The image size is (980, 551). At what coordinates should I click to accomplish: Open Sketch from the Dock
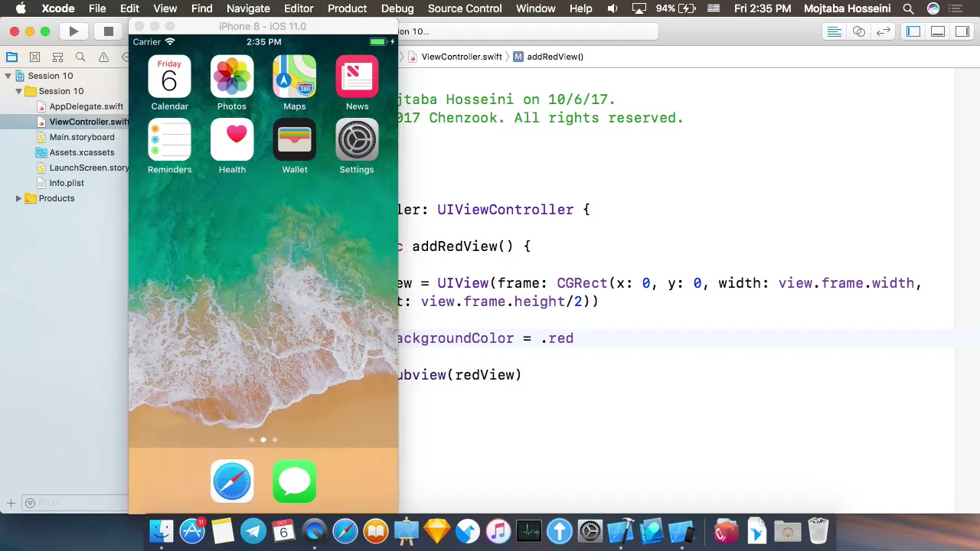coord(437,531)
